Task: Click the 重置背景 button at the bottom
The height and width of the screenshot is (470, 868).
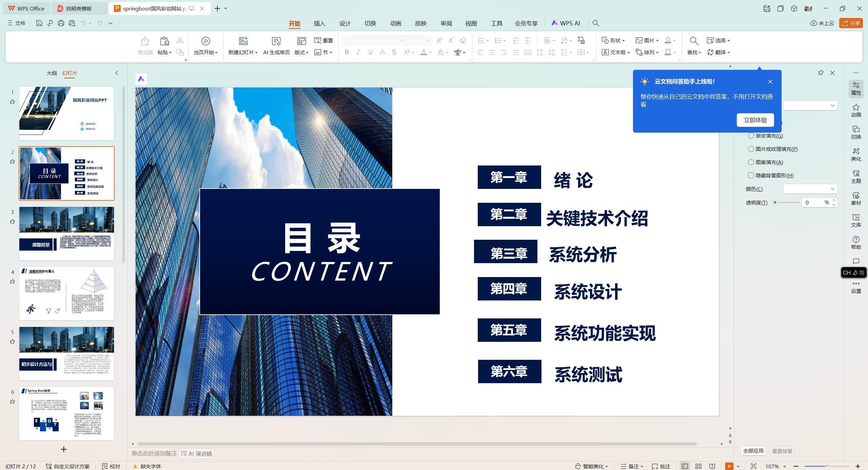Action: [782, 451]
